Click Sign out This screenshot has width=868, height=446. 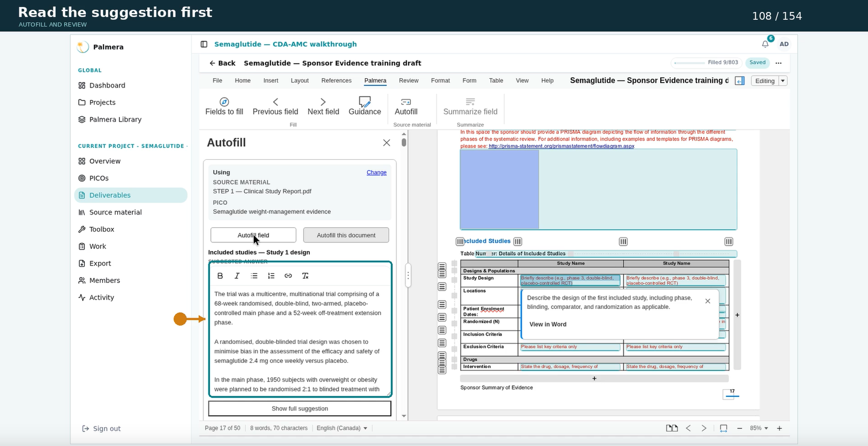[101, 429]
